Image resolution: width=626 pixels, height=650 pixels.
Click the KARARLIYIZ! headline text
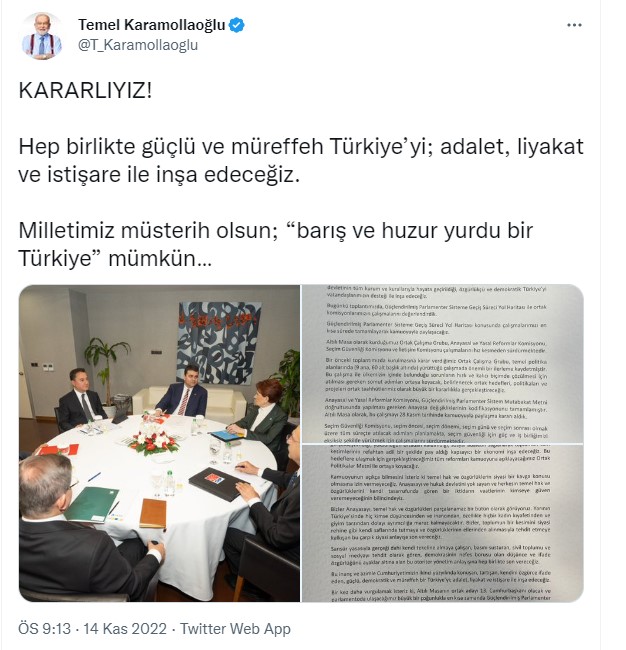tap(85, 90)
